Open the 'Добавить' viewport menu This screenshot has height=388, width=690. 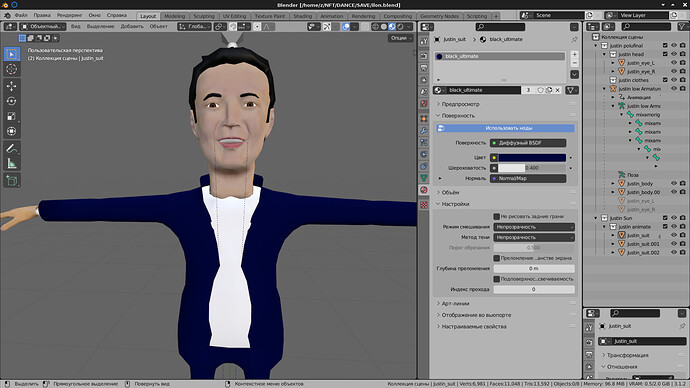pyautogui.click(x=132, y=26)
